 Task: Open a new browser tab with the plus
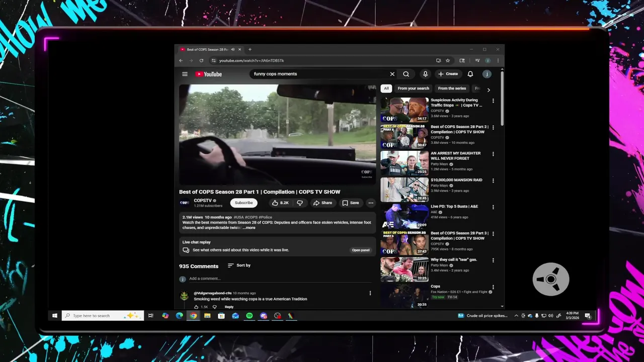[x=250, y=49]
